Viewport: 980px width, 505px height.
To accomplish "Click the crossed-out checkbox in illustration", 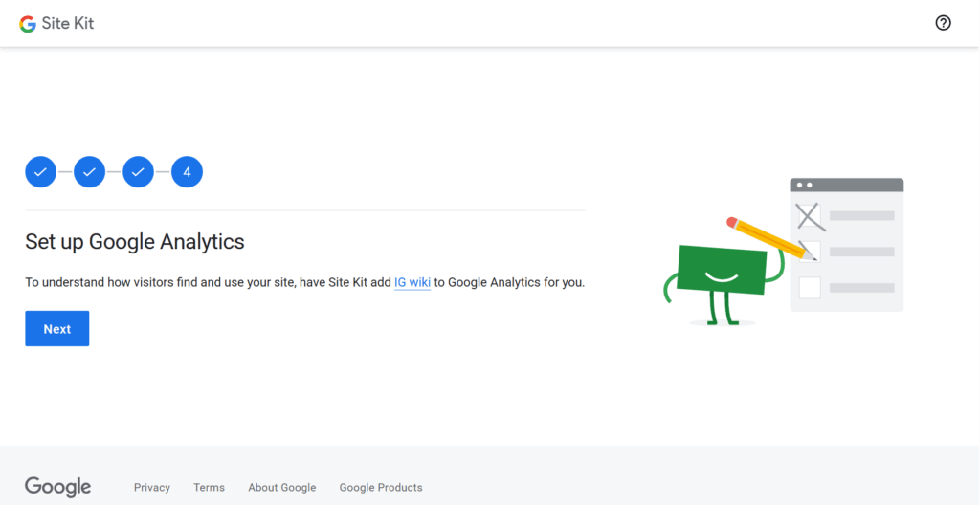I will (810, 216).
